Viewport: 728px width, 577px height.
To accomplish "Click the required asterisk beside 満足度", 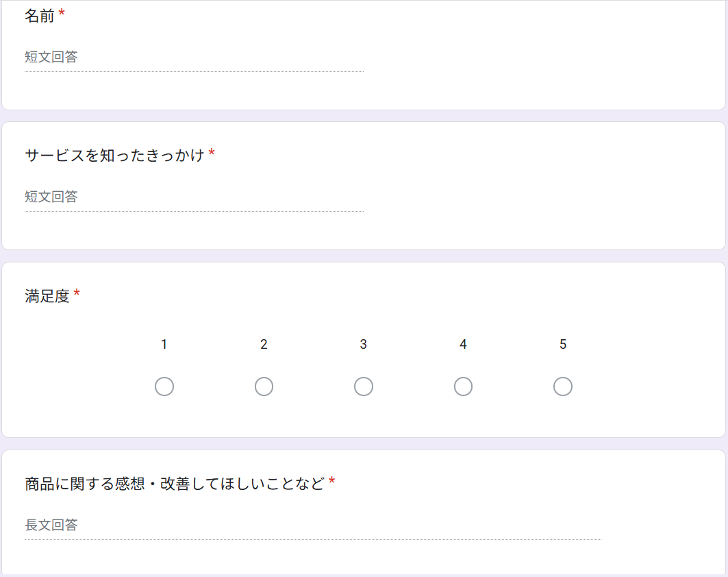I will 77,295.
